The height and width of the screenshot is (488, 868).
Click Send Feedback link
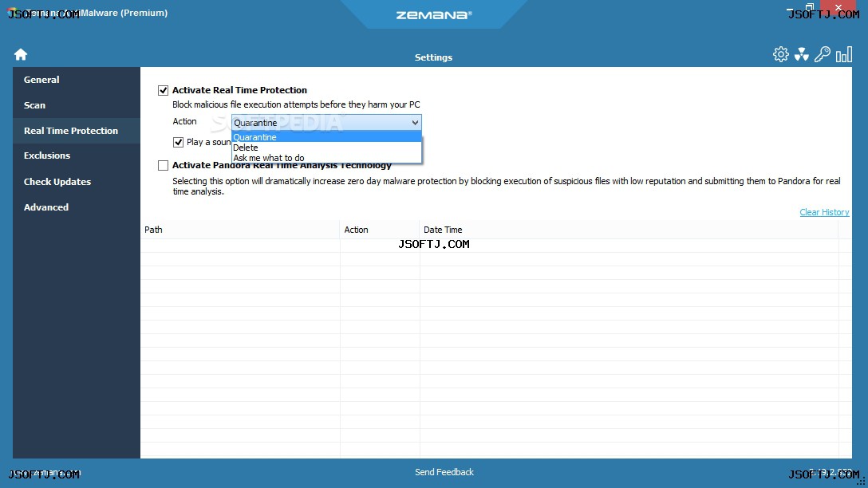pos(444,472)
